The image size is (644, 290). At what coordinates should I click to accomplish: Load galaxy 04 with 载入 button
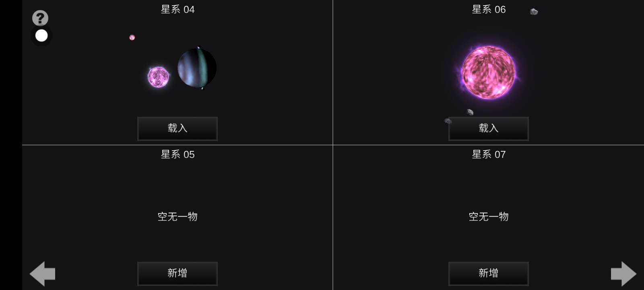(178, 128)
